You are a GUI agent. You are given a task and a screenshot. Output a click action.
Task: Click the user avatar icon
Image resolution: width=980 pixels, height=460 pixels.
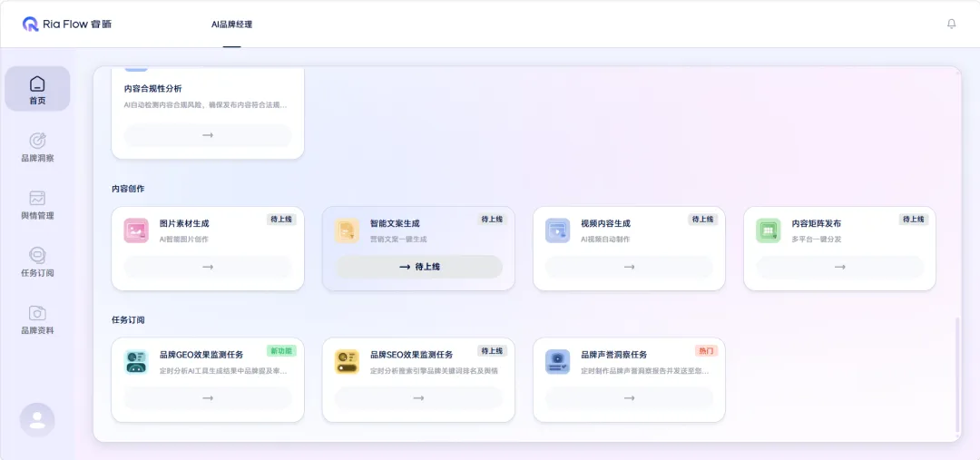(x=37, y=419)
